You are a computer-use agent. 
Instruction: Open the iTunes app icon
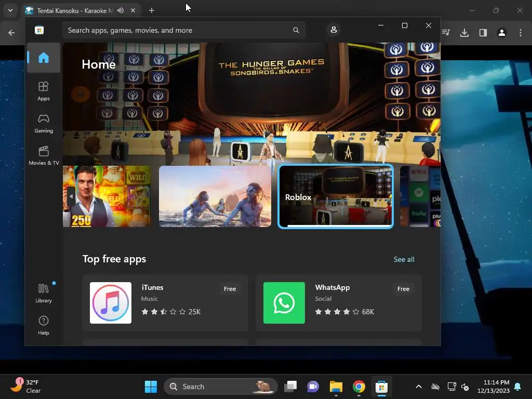click(111, 303)
